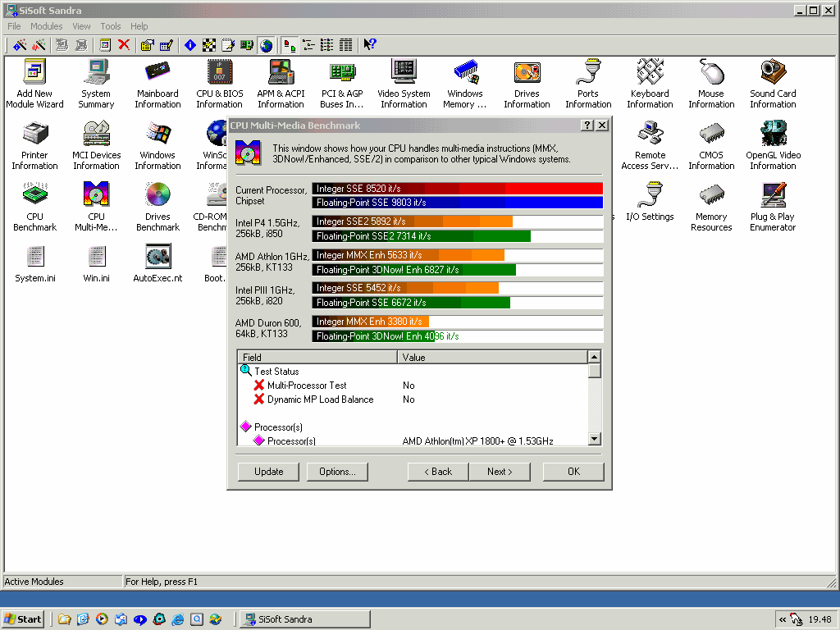840x630 pixels.
Task: Click the context help arrow toolbar icon
Action: pos(370,45)
